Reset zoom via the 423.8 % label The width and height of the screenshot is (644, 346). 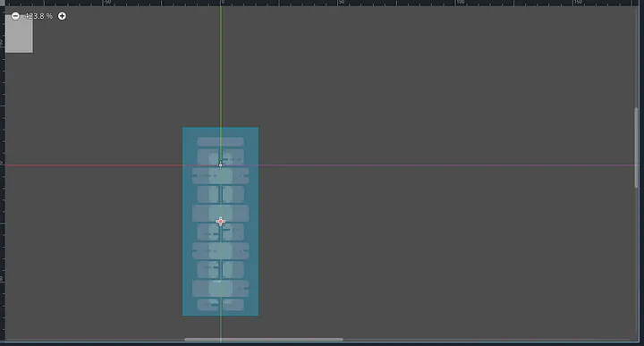click(x=38, y=16)
